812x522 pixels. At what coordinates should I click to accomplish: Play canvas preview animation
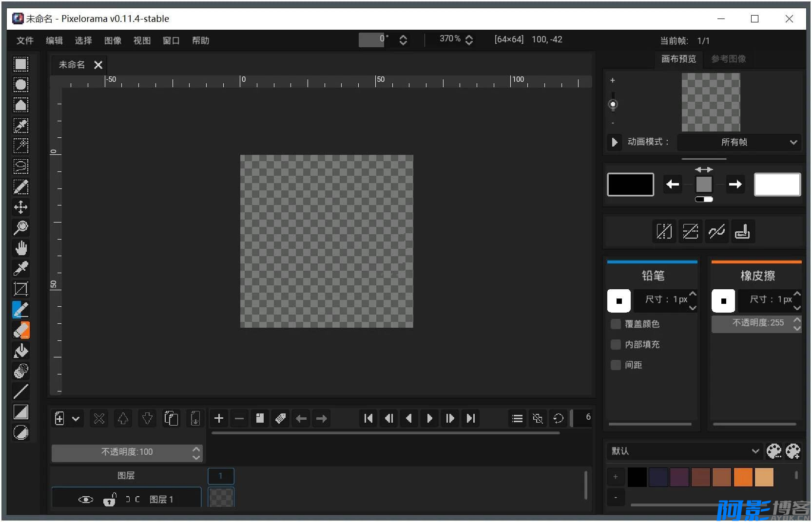click(x=615, y=142)
